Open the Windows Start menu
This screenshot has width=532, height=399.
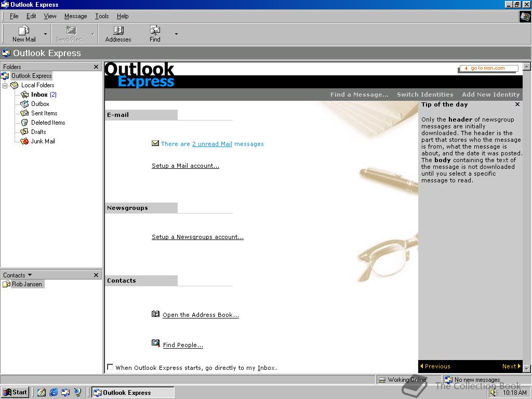coord(15,392)
